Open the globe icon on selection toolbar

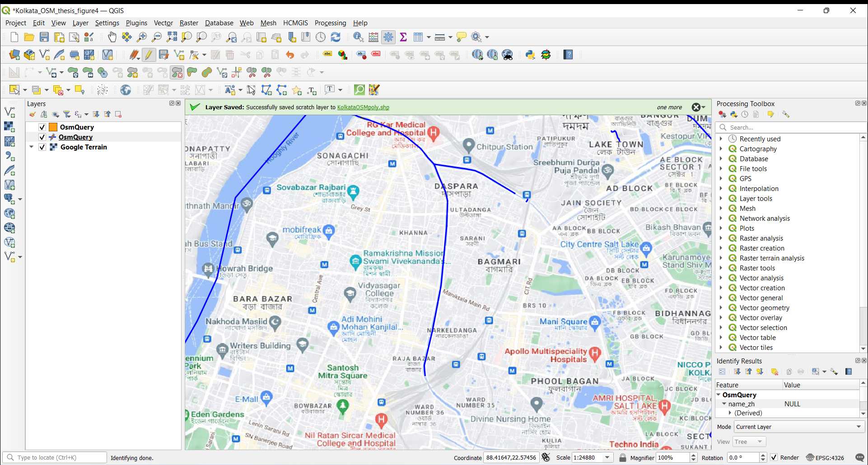(x=126, y=90)
